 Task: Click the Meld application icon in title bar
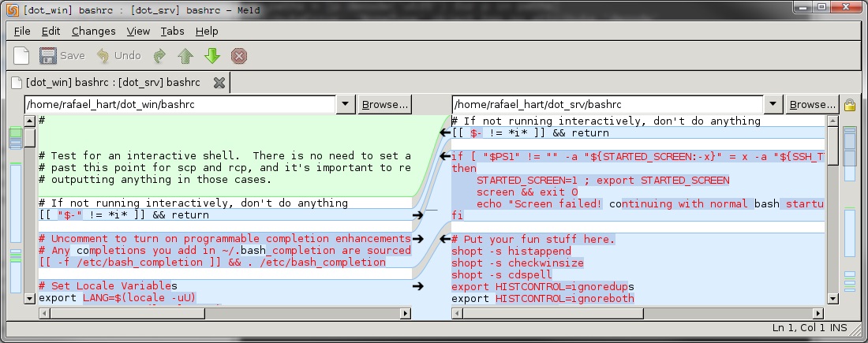12,9
